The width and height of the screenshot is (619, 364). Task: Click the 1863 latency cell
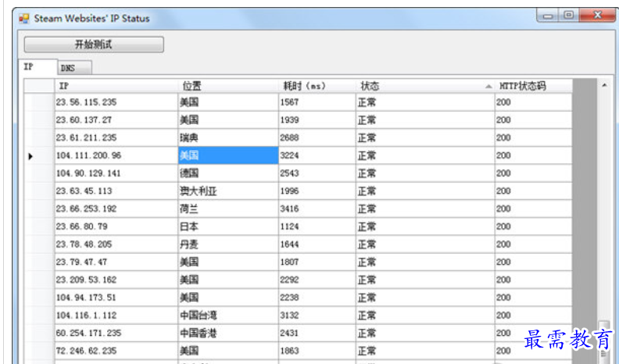pyautogui.click(x=317, y=351)
